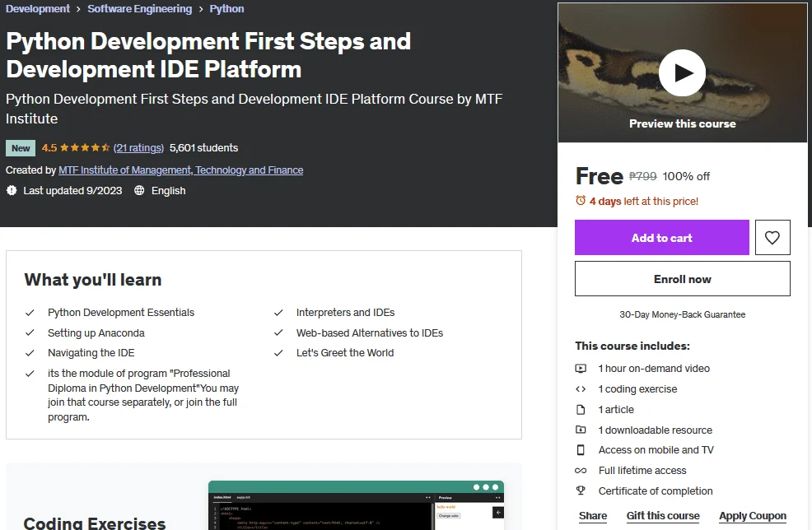Open MTF Institute of Management instructor link

pos(180,170)
